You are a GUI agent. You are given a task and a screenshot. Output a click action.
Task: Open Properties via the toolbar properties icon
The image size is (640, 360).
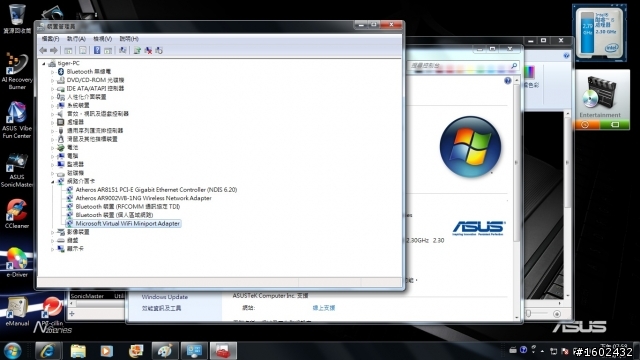coord(82,50)
